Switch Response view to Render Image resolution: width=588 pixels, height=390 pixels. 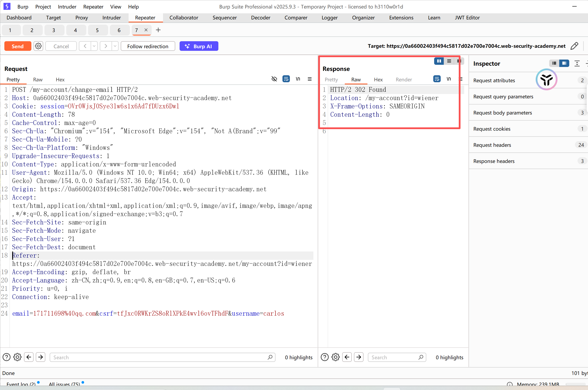pyautogui.click(x=404, y=80)
